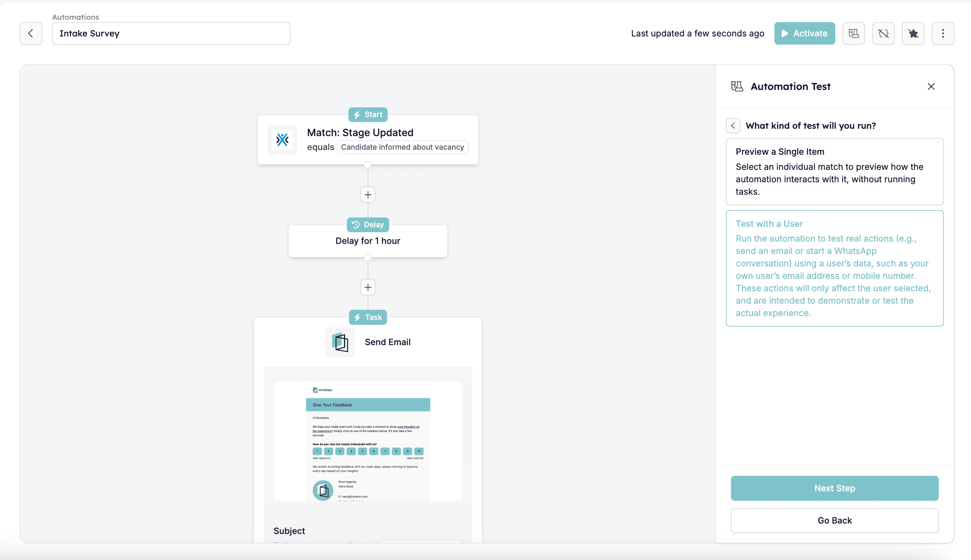The height and width of the screenshot is (560, 971).
Task: Click the Start label badge
Action: click(368, 115)
